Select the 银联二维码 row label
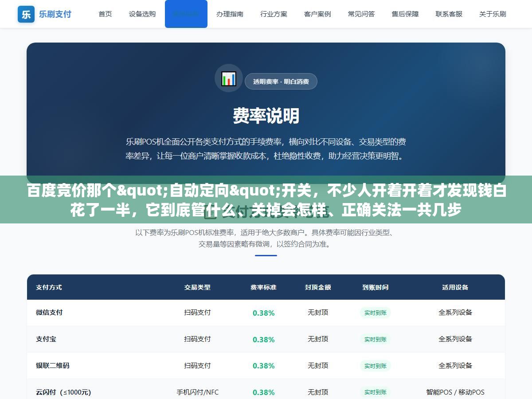Viewport: 532px width, 399px height. click(x=53, y=365)
